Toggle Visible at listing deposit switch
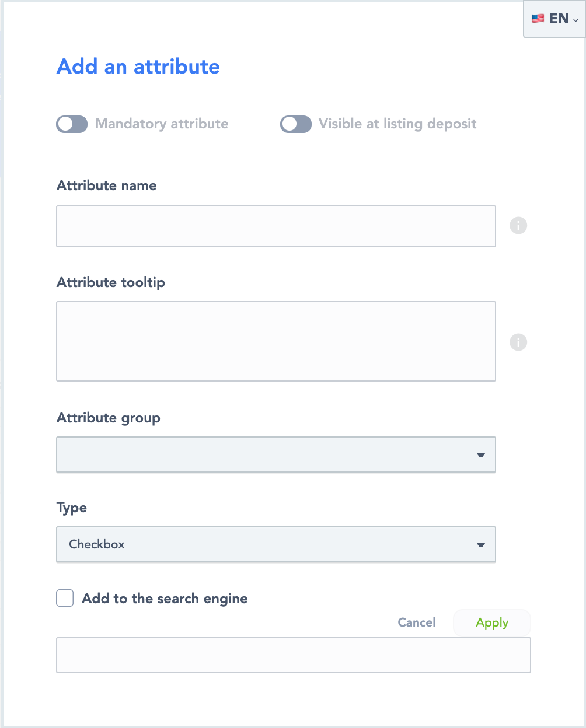This screenshot has height=728, width=586. point(296,124)
